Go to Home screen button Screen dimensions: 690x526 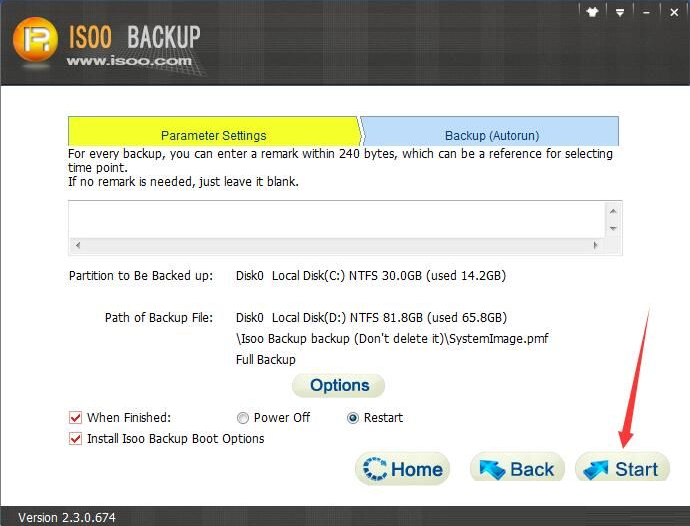[402, 469]
